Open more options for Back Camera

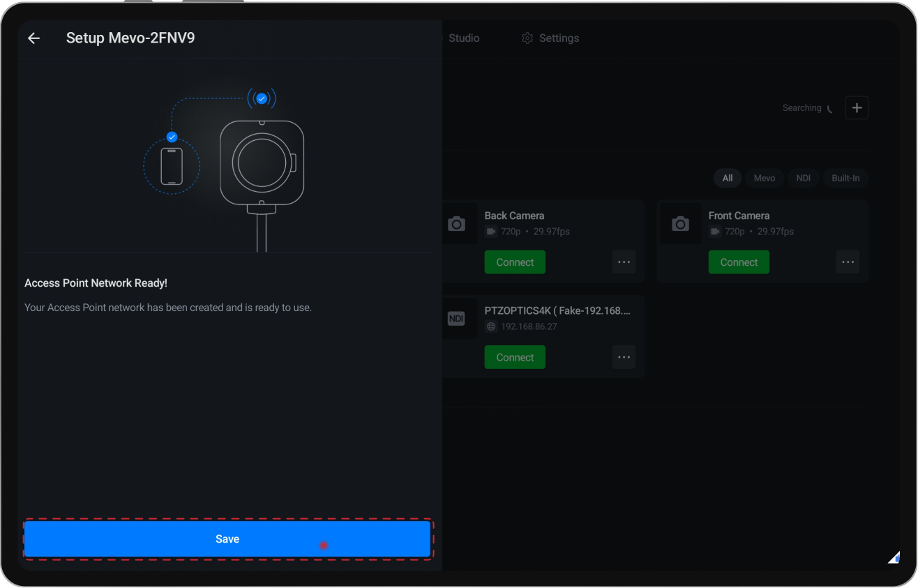[624, 262]
